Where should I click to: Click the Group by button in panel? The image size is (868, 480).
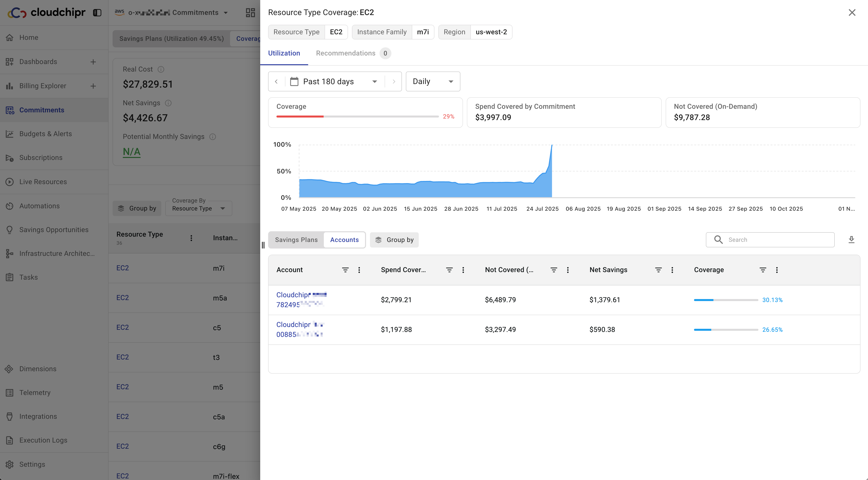click(394, 240)
